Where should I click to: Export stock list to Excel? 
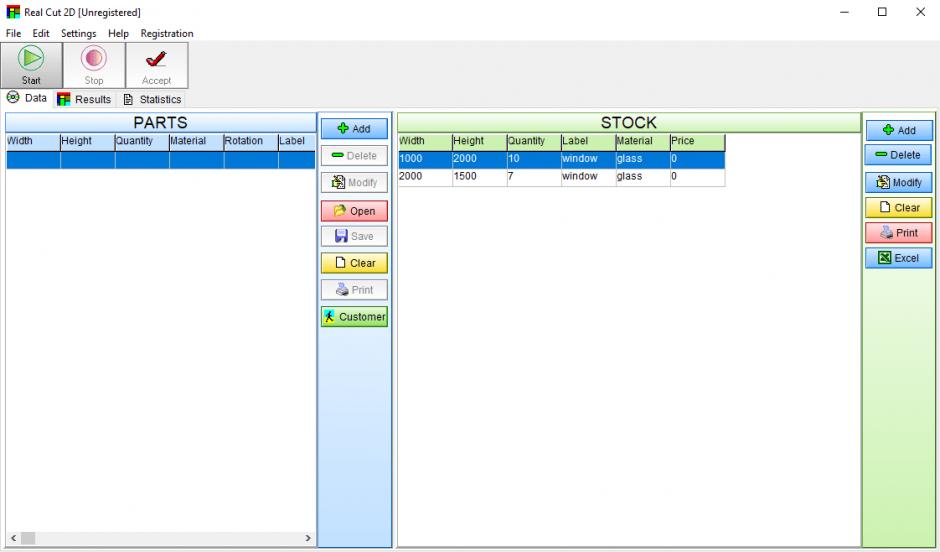[898, 258]
